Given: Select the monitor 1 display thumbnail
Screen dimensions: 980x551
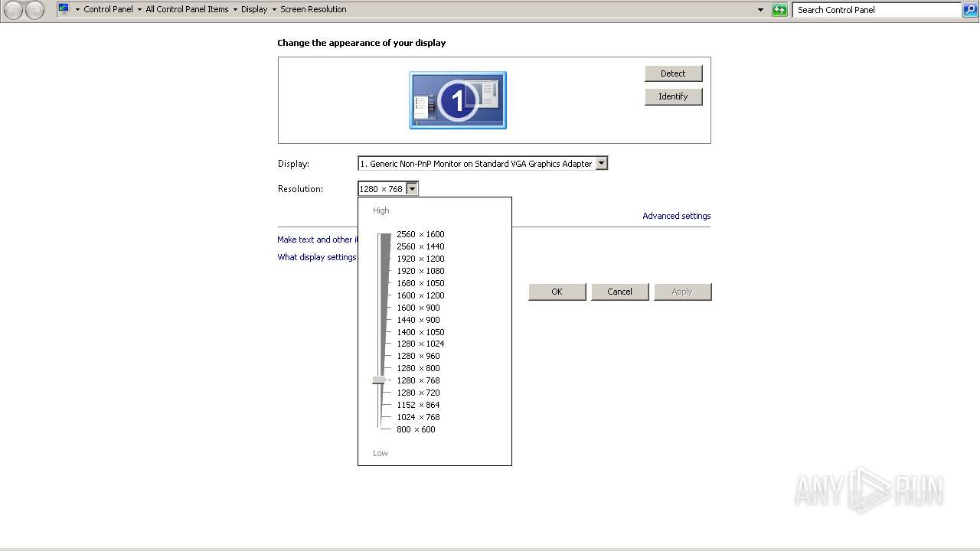Looking at the screenshot, I should [x=458, y=100].
